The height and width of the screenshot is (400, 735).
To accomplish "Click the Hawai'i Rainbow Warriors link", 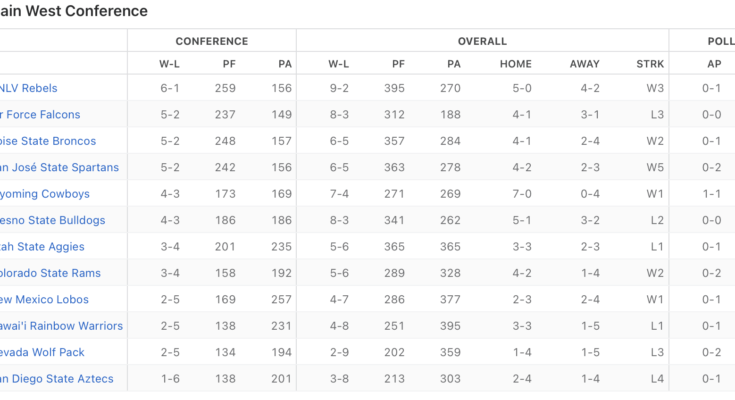I will 61,326.
